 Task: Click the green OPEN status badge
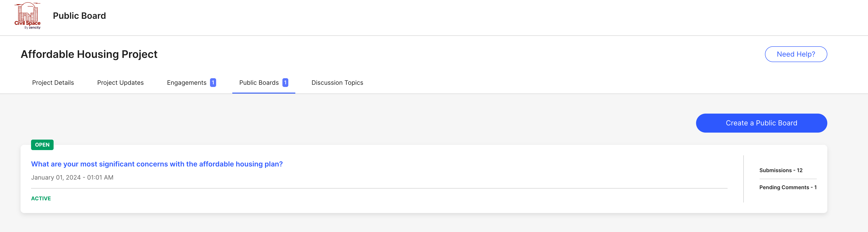coord(42,145)
